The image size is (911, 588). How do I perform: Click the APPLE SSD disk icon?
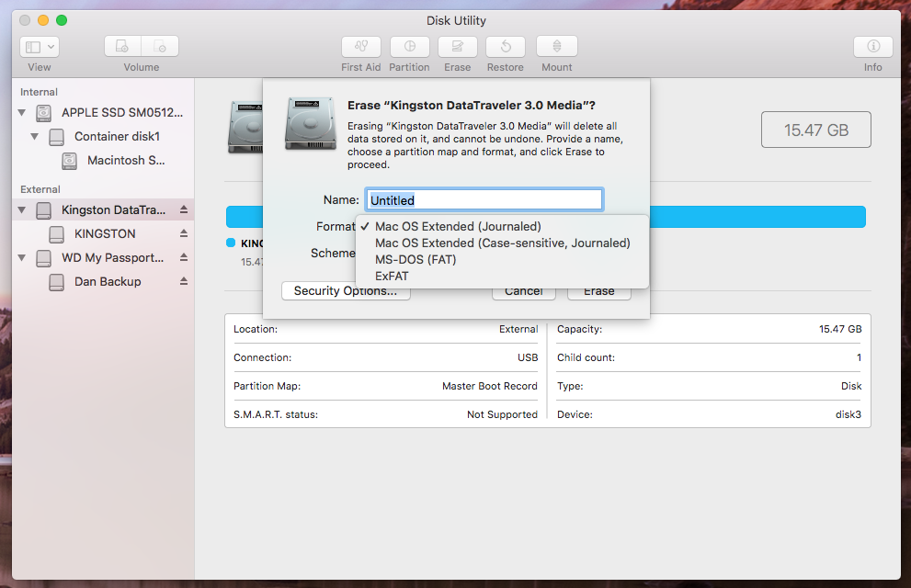click(43, 113)
